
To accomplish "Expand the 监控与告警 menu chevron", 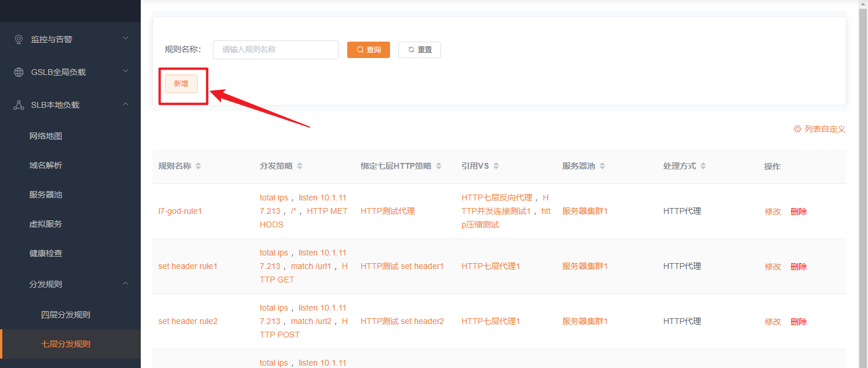I will 126,39.
